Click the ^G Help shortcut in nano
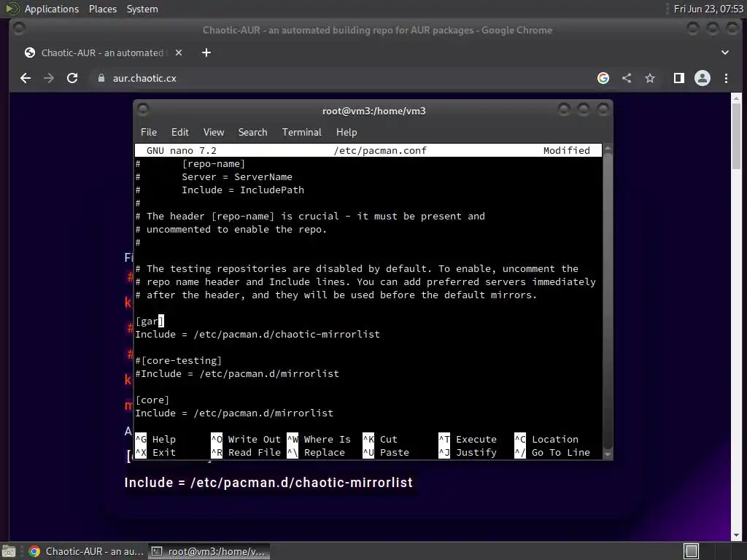Viewport: 747px width, 560px height. pos(155,439)
